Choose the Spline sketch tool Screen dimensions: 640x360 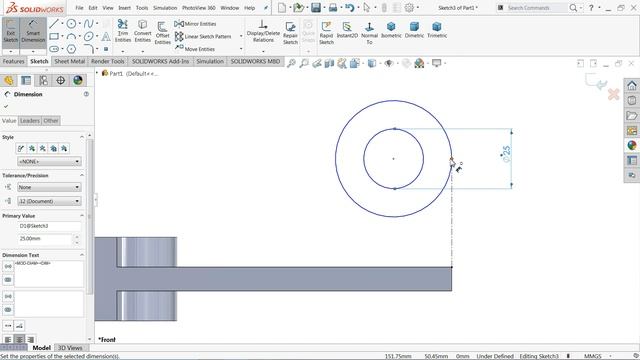(89, 24)
